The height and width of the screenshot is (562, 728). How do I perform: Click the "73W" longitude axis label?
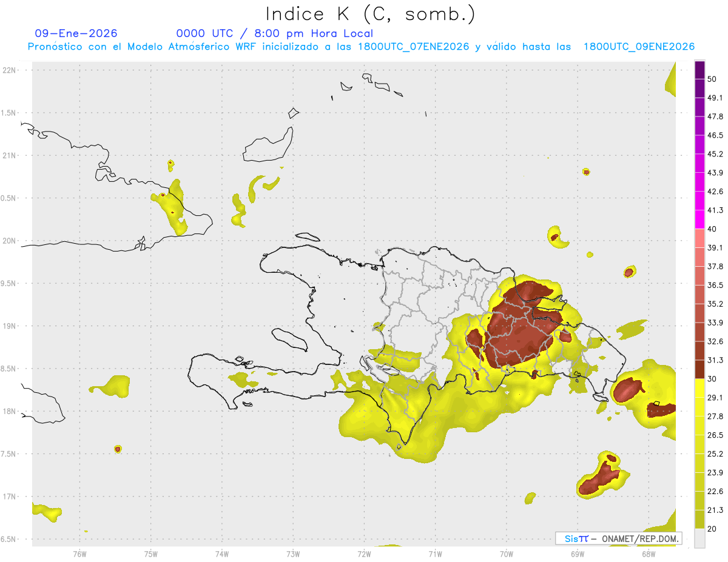(x=293, y=554)
